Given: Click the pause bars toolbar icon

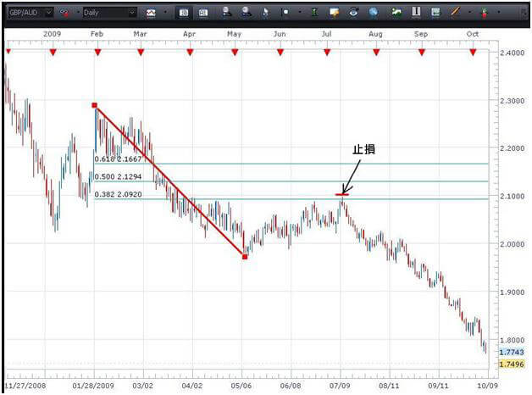Looking at the screenshot, I should pyautogui.click(x=416, y=13).
